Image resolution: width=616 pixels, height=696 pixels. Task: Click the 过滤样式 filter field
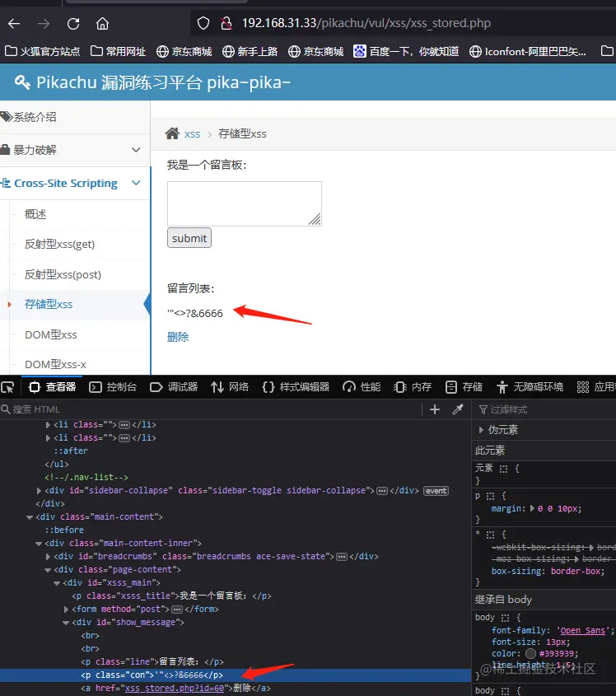pyautogui.click(x=547, y=409)
